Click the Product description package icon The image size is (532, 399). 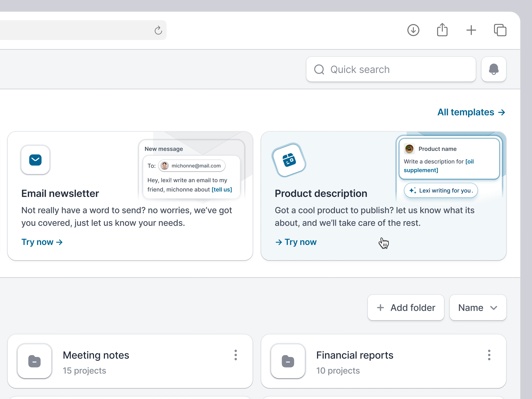tap(289, 160)
